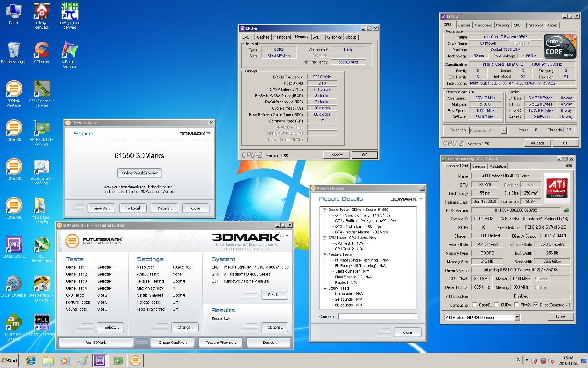Launch the CPUID CPU-Z desktop icon
The width and height of the screenshot is (588, 368).
[14, 247]
